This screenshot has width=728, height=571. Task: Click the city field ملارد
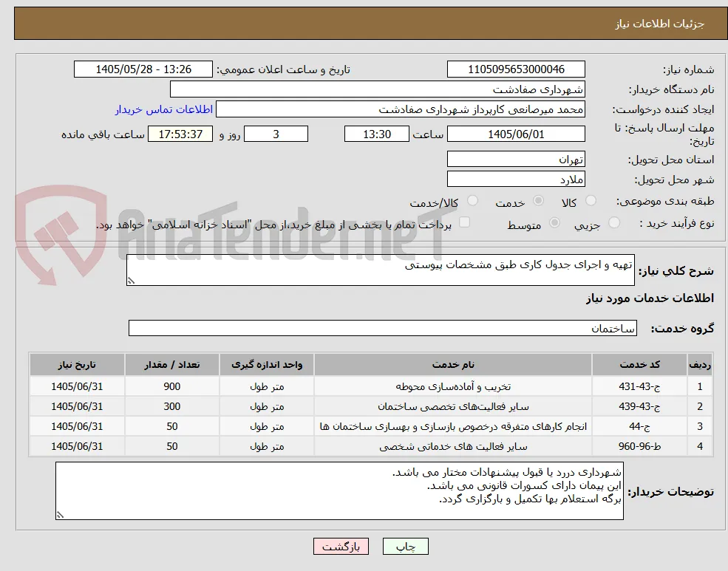[x=516, y=179]
